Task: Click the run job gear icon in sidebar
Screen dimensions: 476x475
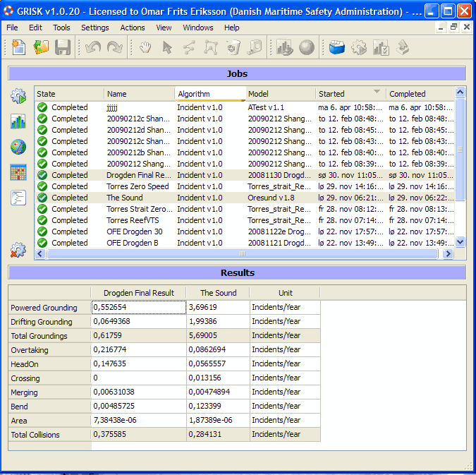Action: [18, 97]
